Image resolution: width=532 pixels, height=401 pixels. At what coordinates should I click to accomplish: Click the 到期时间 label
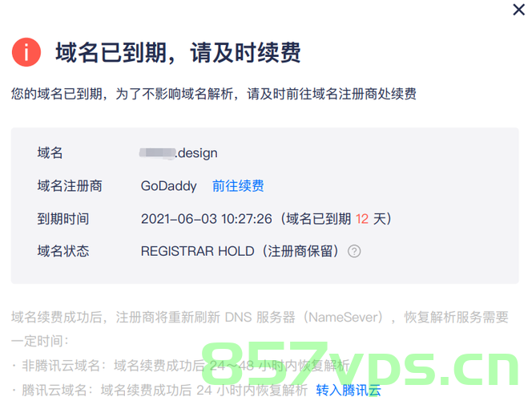pos(63,219)
